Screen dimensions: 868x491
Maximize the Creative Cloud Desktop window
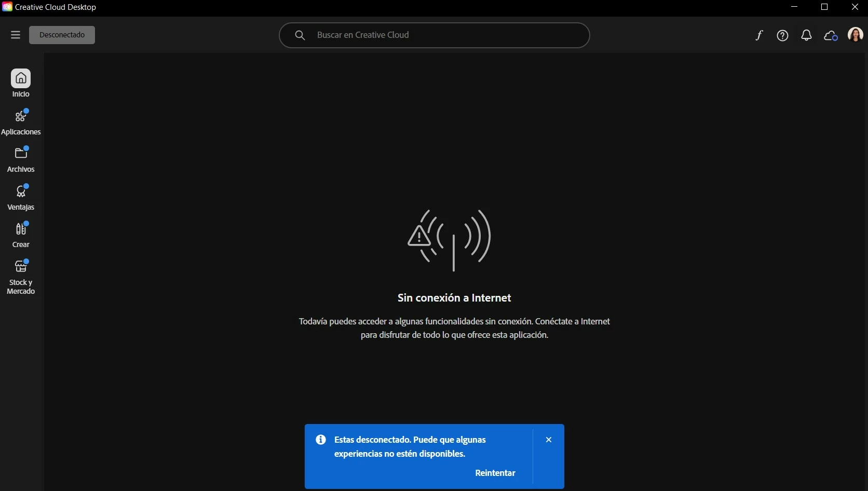tap(824, 7)
